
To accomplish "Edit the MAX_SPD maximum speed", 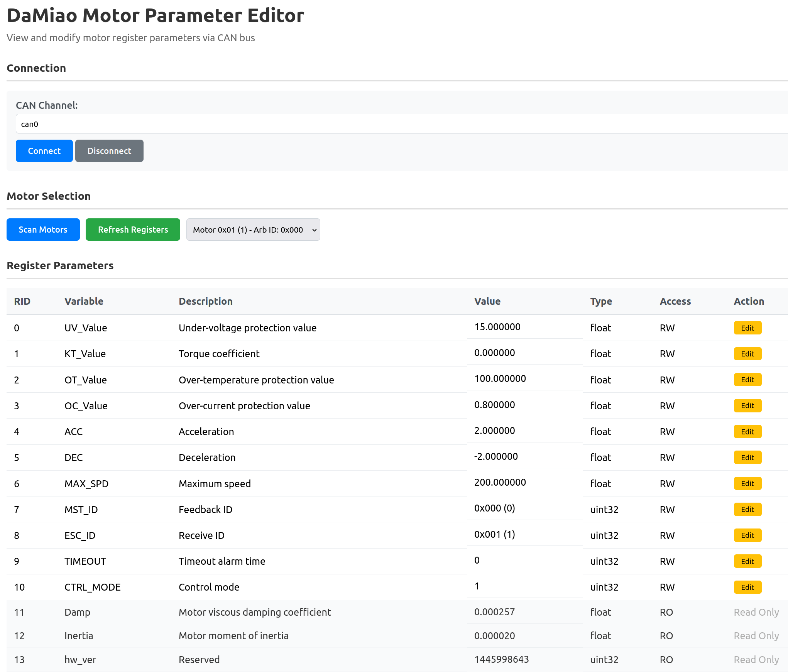I will tap(747, 483).
